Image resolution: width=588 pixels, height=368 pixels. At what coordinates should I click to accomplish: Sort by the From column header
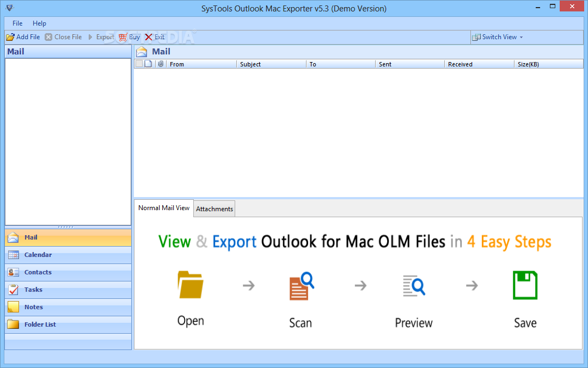pyautogui.click(x=201, y=64)
